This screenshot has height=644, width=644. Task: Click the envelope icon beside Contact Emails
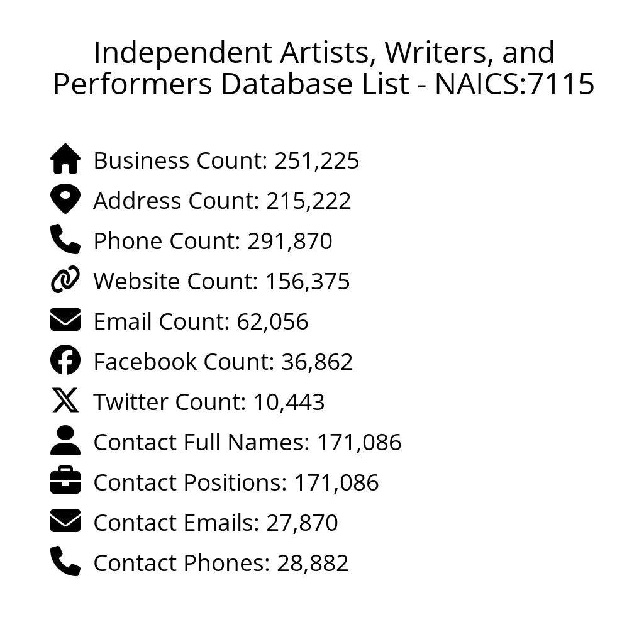point(65,521)
